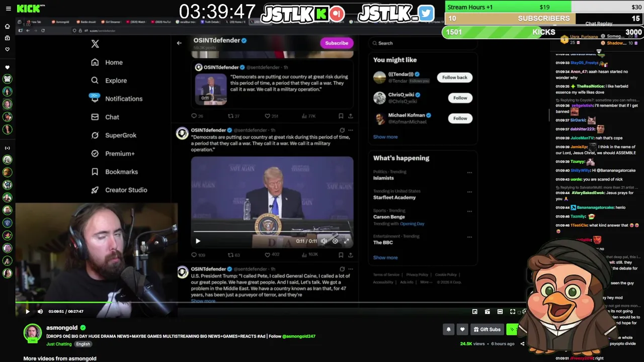Click repost icon showing 63

pyautogui.click(x=230, y=255)
